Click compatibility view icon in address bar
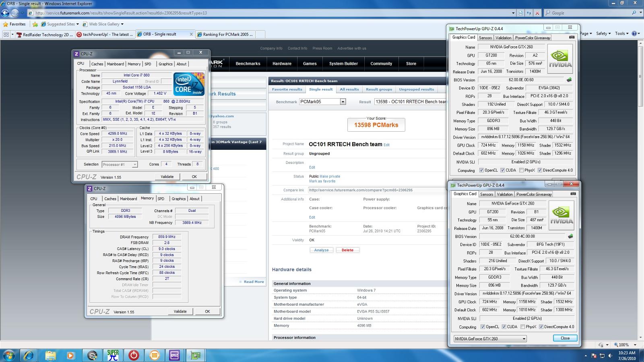Image resolution: width=644 pixels, height=362 pixels. click(521, 13)
